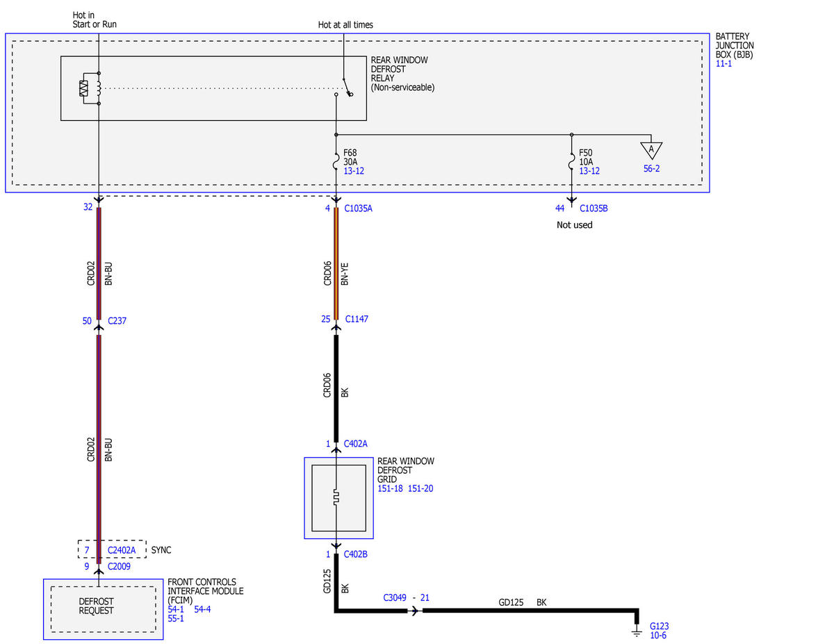
Task: Click the "BATTERY JUNCTION BOX (BJB)" label
Action: tap(735, 45)
